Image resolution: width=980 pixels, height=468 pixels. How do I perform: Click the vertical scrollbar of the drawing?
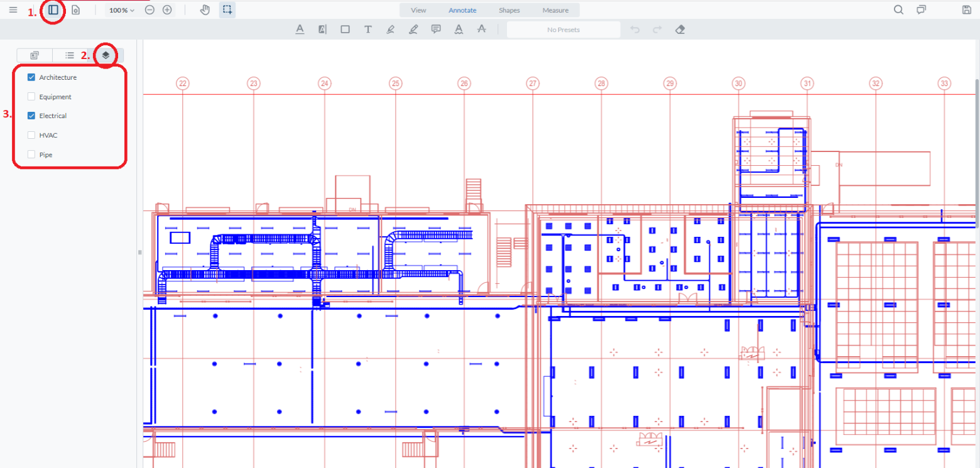point(976,151)
